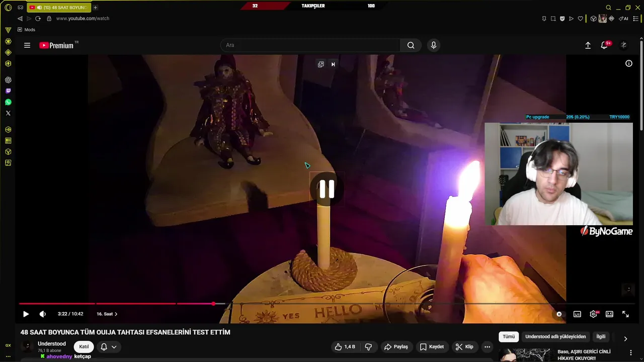
Task: Click the pause overlay in video center
Action: 327,190
